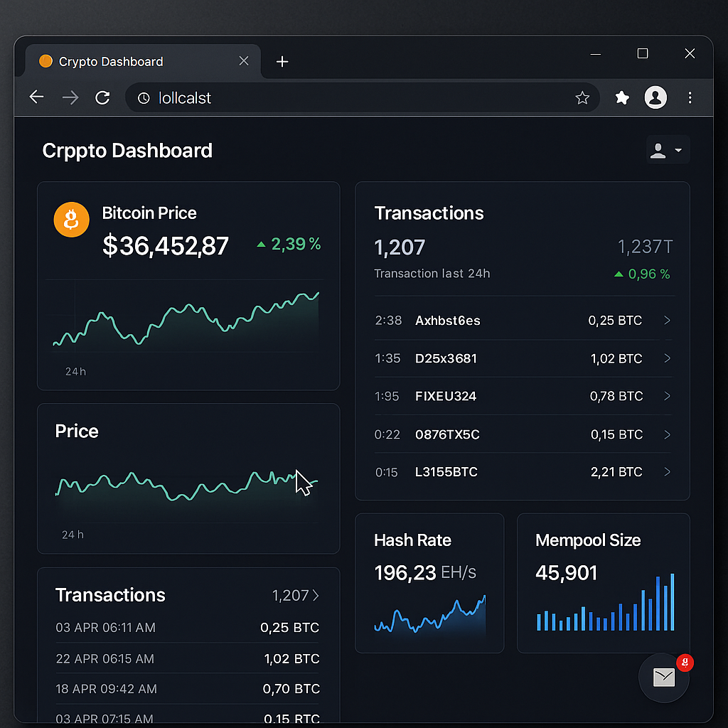728x728 pixels.
Task: Click the orange Bitcoin logo icon
Action: pos(72,220)
